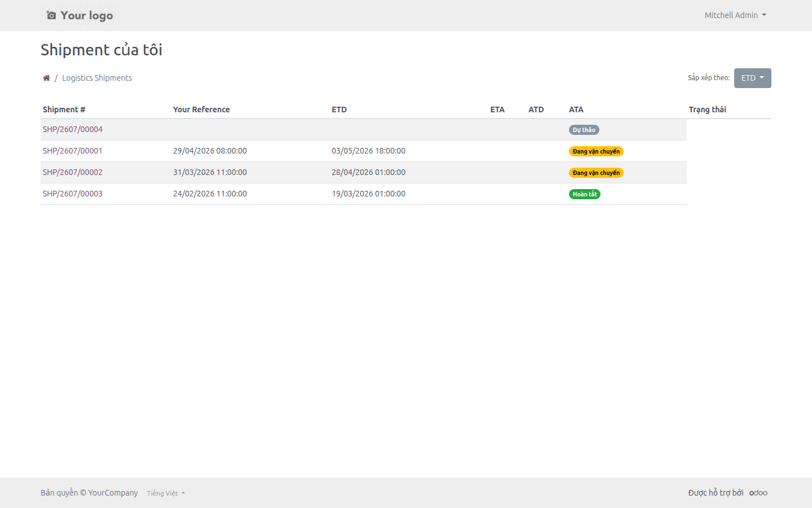
Task: Open the Tiếng Việt language selector
Action: [x=166, y=493]
